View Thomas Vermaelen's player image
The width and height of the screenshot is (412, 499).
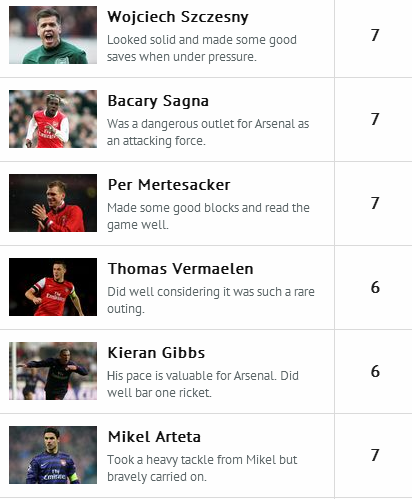click(53, 287)
